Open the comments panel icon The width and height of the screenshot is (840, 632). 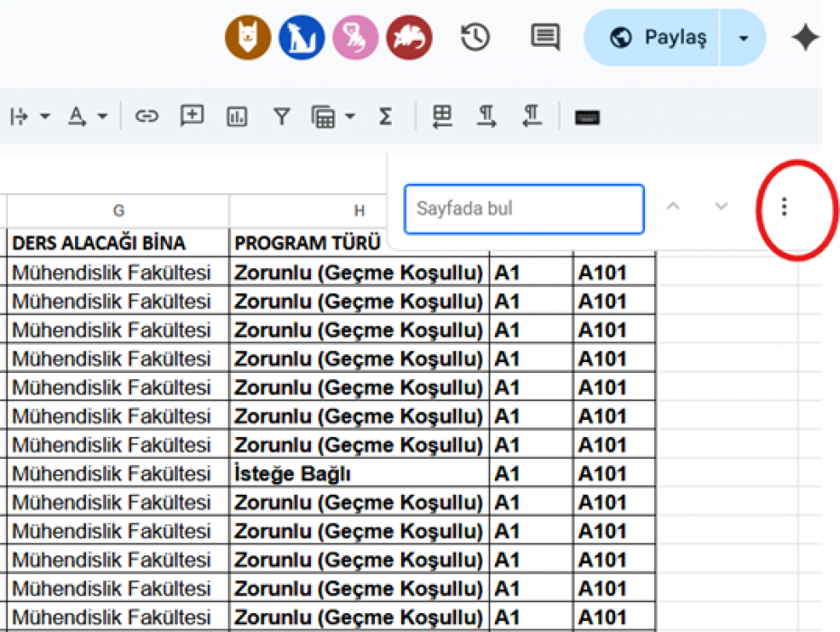tap(545, 37)
